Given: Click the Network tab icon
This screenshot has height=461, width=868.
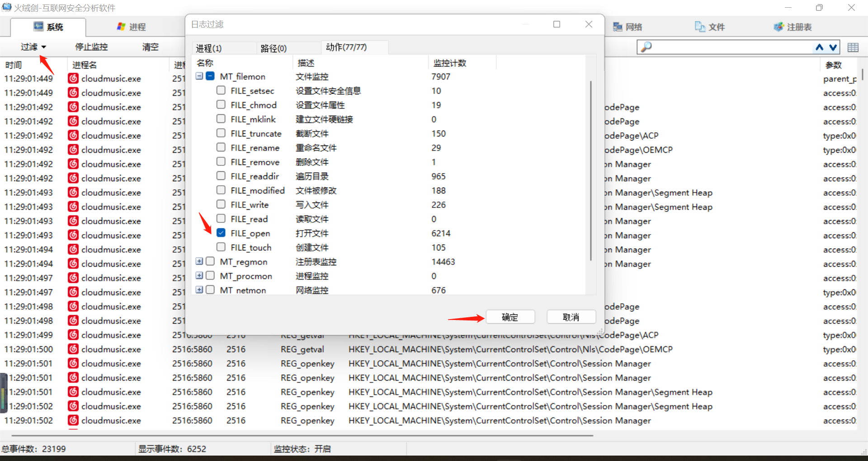Looking at the screenshot, I should pos(617,27).
